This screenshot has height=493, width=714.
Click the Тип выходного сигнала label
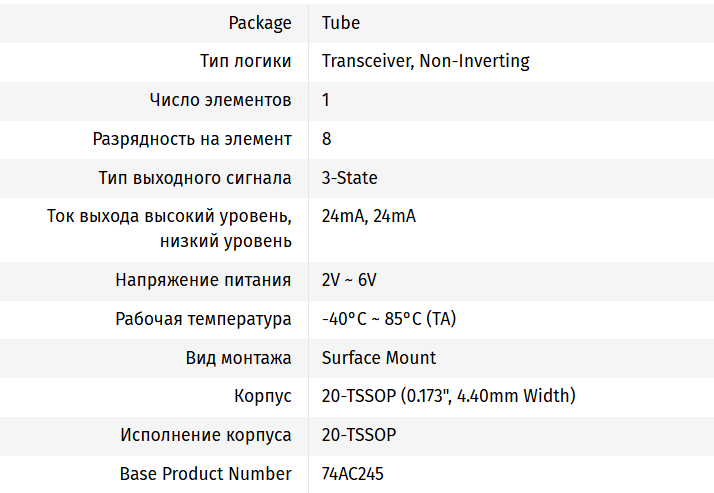[195, 178]
